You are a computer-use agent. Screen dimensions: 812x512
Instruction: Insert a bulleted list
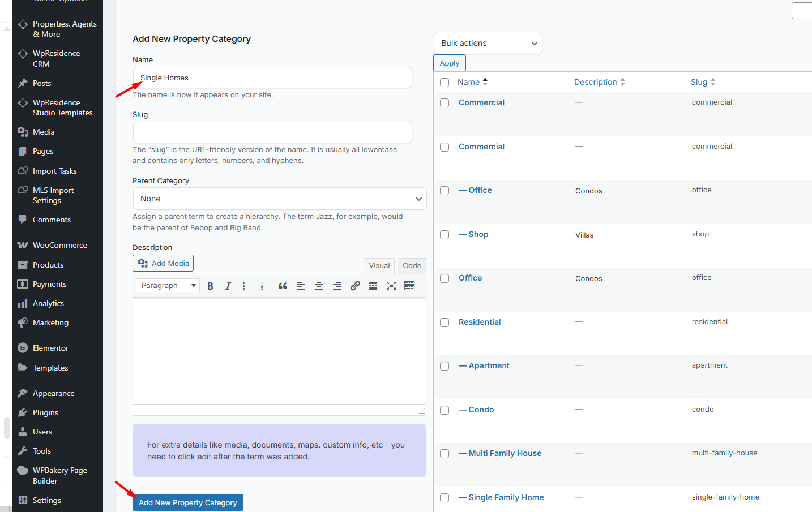246,286
